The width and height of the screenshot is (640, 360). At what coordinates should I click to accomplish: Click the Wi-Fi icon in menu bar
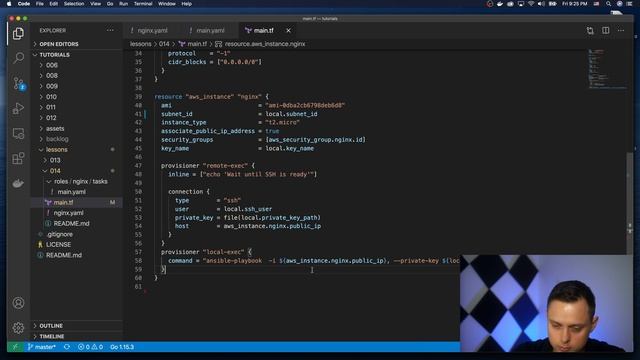531,4
